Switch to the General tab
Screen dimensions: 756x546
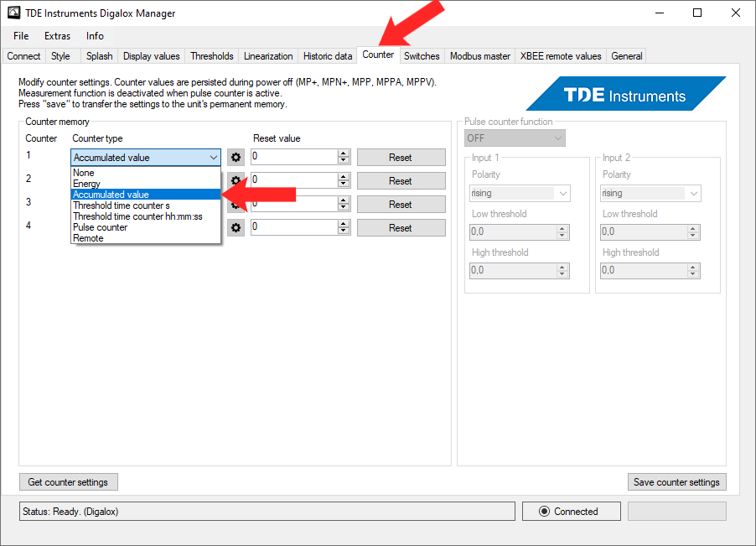(627, 56)
